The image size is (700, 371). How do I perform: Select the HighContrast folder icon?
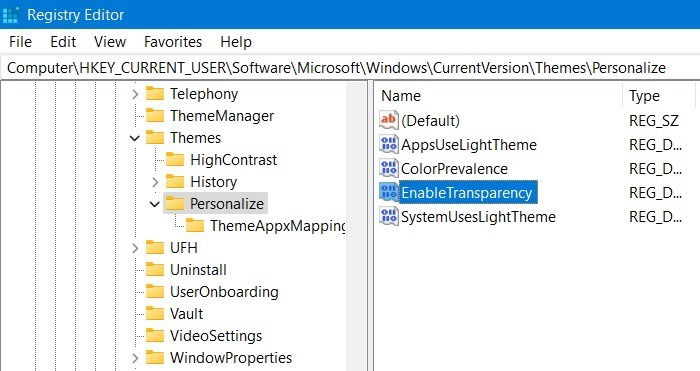175,159
